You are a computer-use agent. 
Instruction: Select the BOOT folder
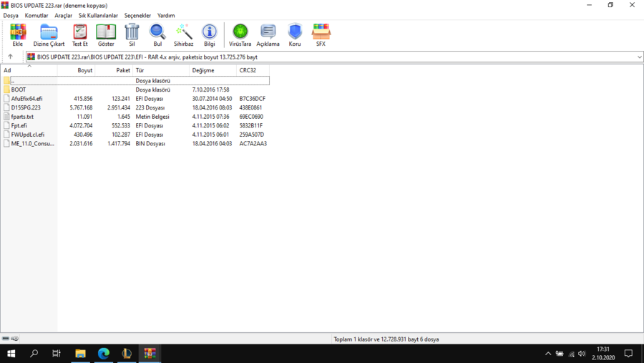[x=135, y=89]
